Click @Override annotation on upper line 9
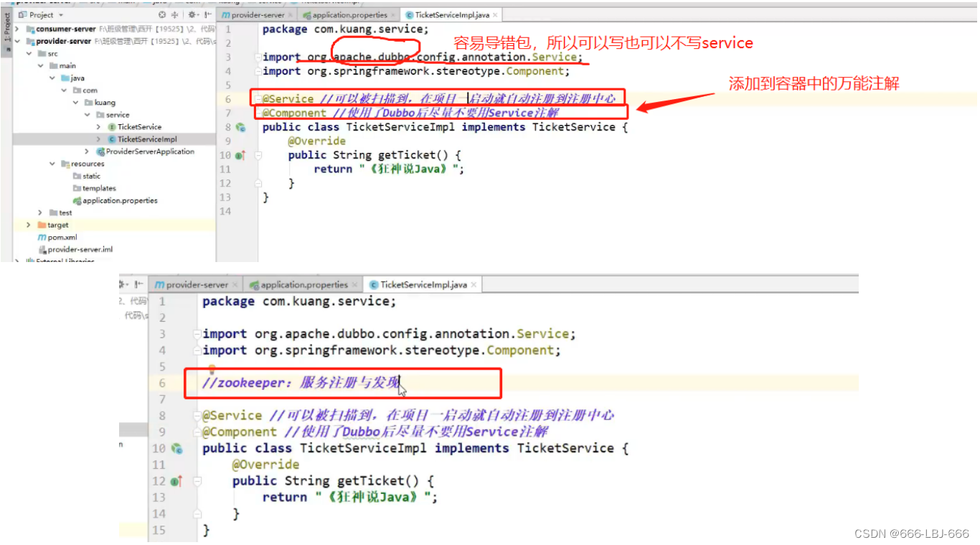980x545 pixels. pos(316,141)
